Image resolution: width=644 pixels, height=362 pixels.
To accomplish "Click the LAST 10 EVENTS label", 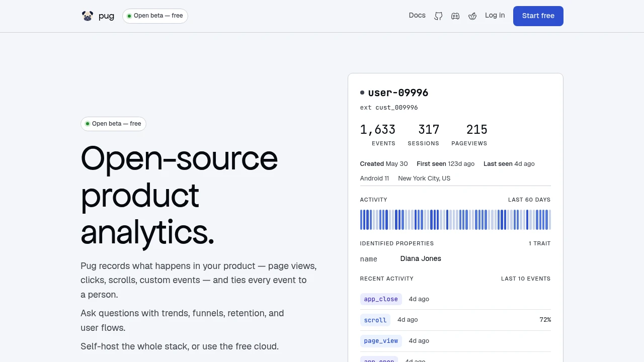I will click(526, 279).
